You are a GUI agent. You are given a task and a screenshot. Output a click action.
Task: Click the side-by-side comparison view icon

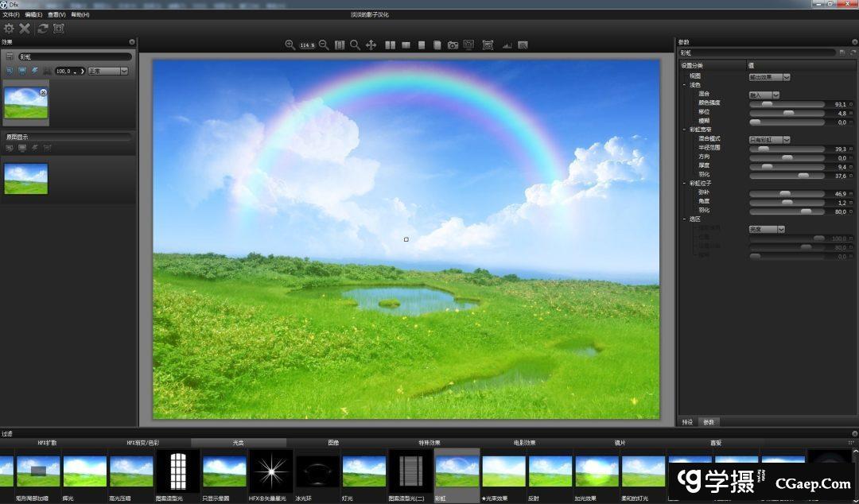[x=391, y=45]
